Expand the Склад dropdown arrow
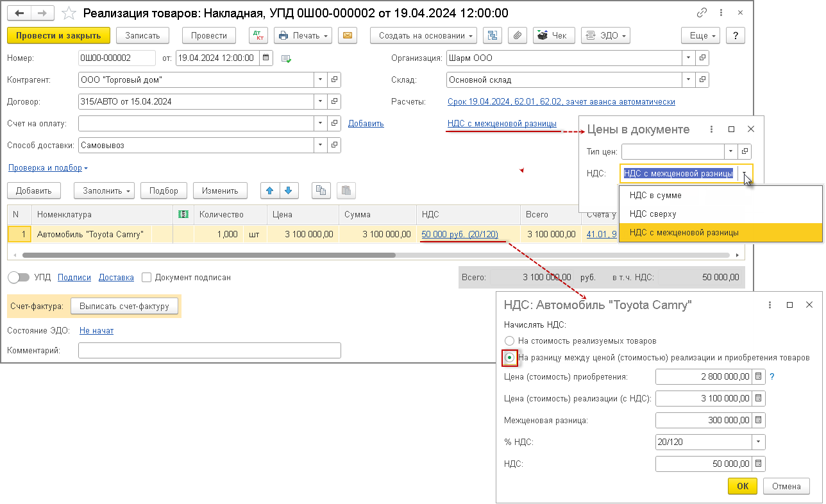Image resolution: width=826 pixels, height=504 pixels. click(x=689, y=80)
